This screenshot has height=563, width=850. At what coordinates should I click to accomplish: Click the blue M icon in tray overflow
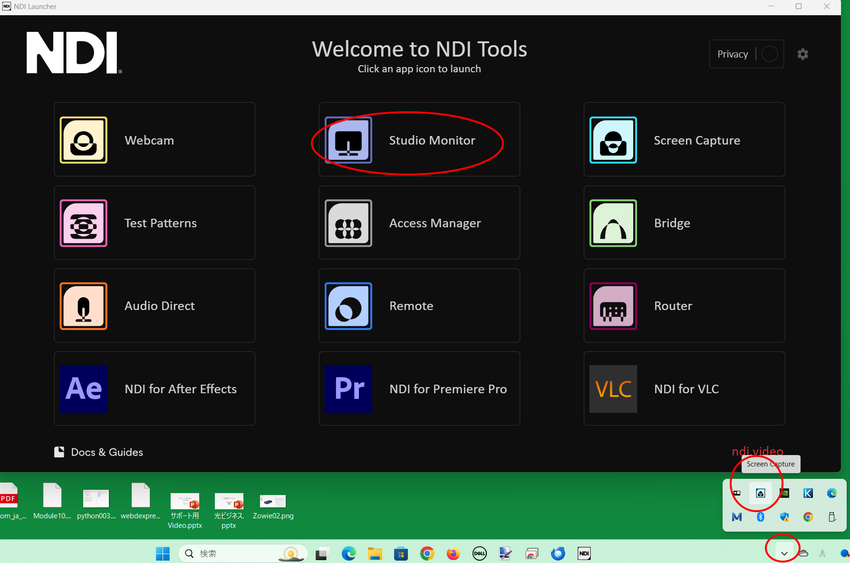736,517
